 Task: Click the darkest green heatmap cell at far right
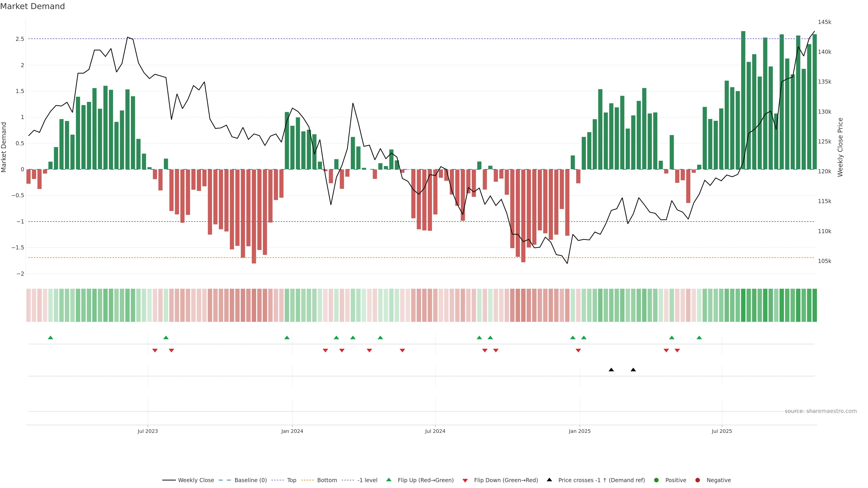pos(814,305)
